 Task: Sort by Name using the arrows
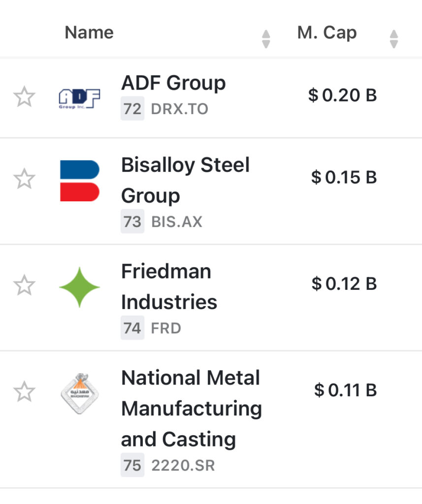[266, 39]
